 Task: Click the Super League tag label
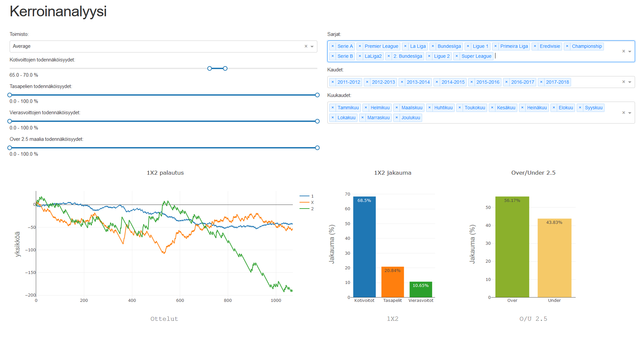tap(476, 56)
